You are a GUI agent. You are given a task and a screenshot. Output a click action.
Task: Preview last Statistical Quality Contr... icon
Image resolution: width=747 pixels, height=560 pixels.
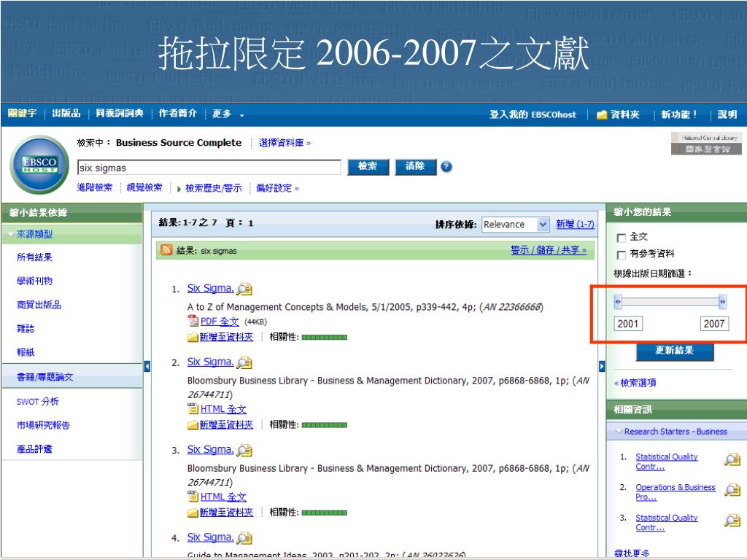pos(732,521)
